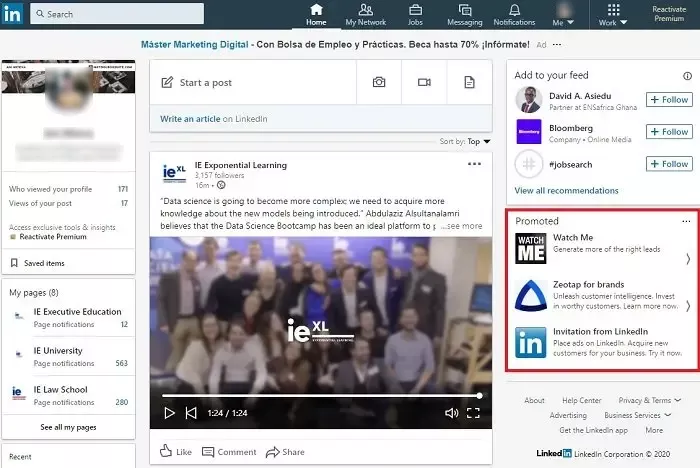Click the camera photo upload icon
Screen dimensions: 700x468
click(379, 83)
